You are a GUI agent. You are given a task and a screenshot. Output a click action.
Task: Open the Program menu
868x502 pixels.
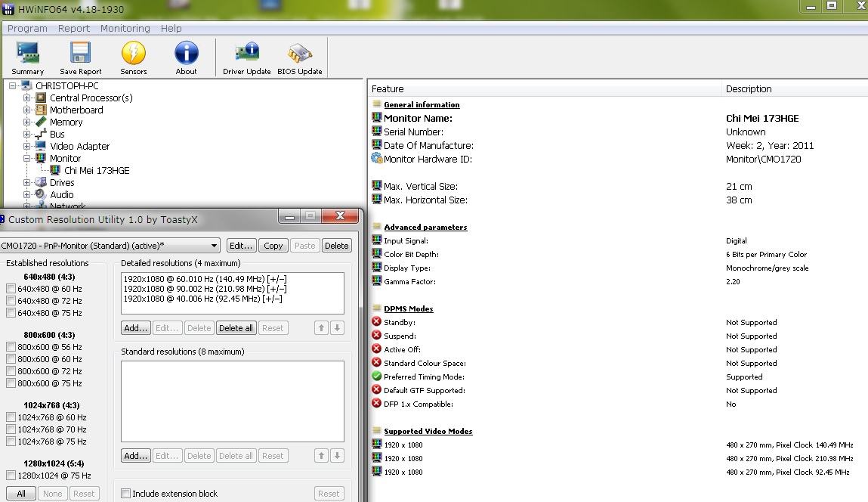[x=27, y=28]
